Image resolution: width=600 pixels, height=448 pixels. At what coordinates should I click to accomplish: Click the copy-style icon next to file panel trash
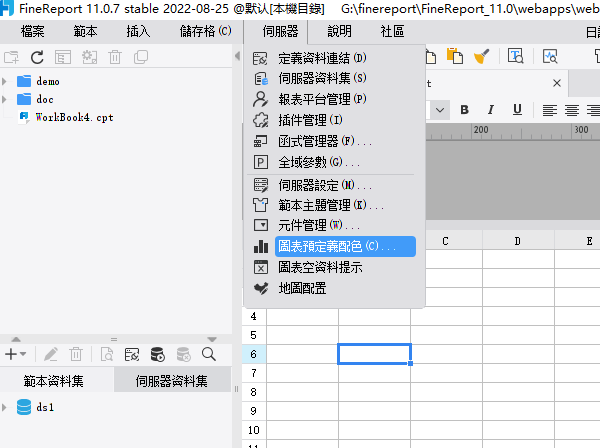click(x=141, y=57)
